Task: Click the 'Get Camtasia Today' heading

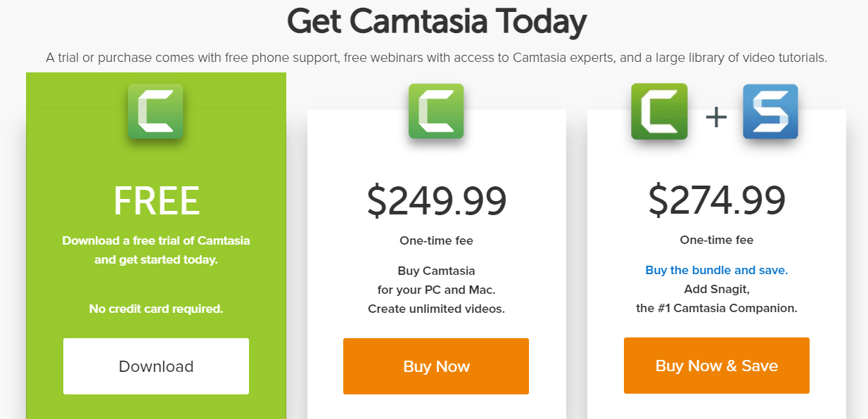Action: (434, 21)
